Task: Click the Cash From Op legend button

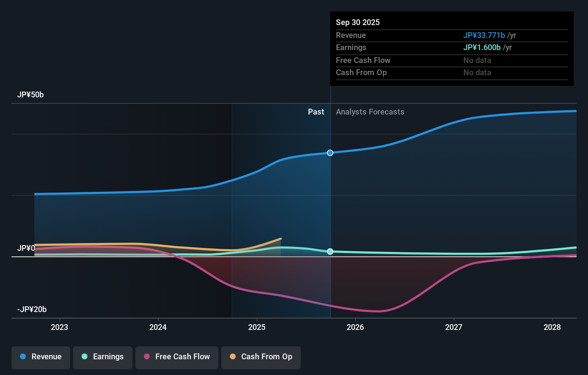Action: tap(261, 357)
